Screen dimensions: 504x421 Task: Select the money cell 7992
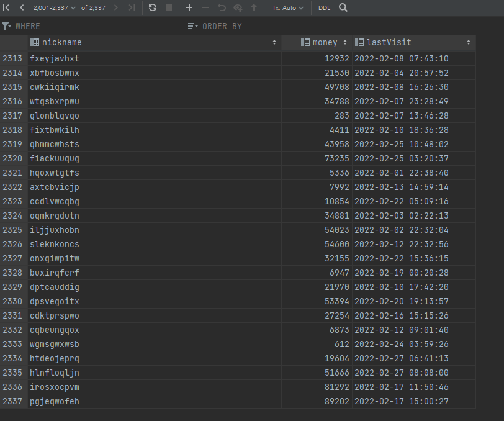[317, 187]
